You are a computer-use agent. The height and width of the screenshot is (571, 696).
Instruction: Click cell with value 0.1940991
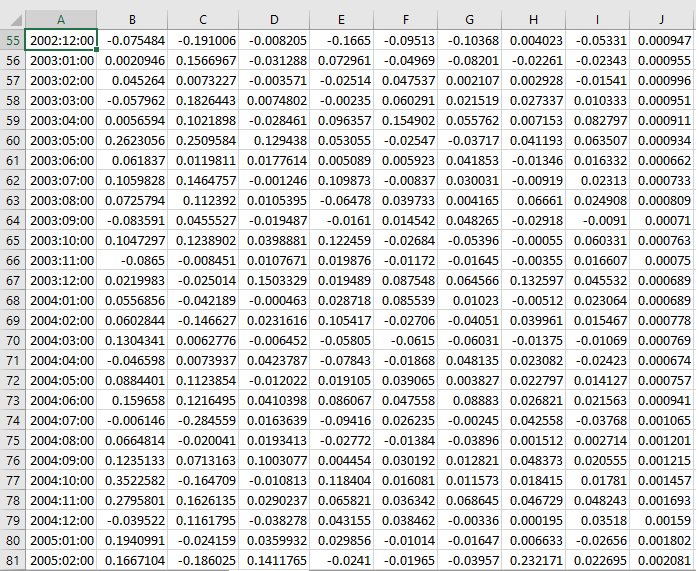click(132, 540)
